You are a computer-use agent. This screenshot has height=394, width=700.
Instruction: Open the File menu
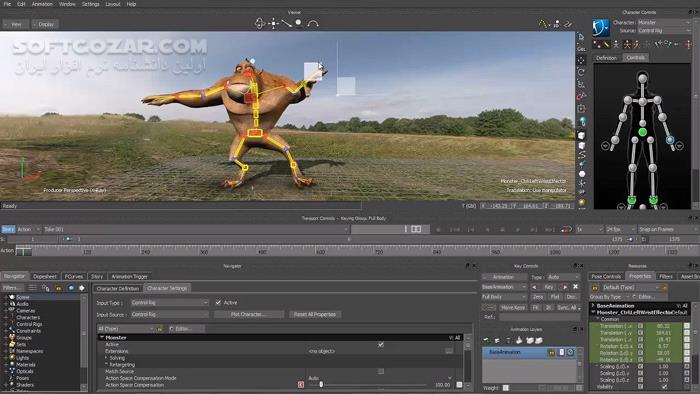click(x=7, y=4)
